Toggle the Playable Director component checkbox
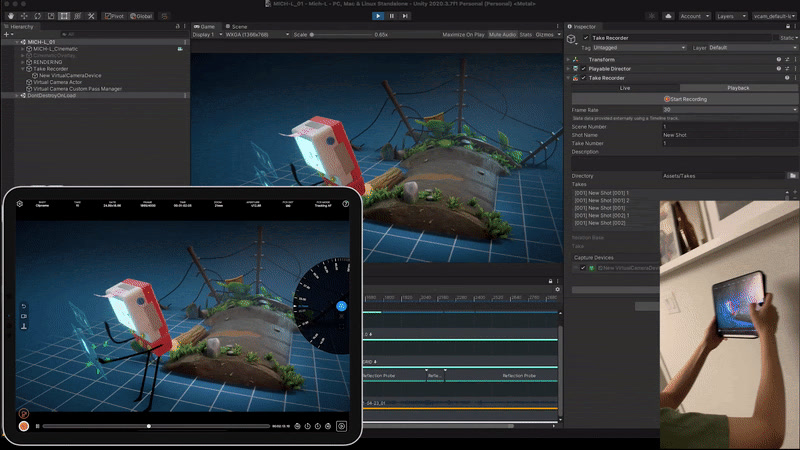800x450 pixels. pyautogui.click(x=584, y=69)
